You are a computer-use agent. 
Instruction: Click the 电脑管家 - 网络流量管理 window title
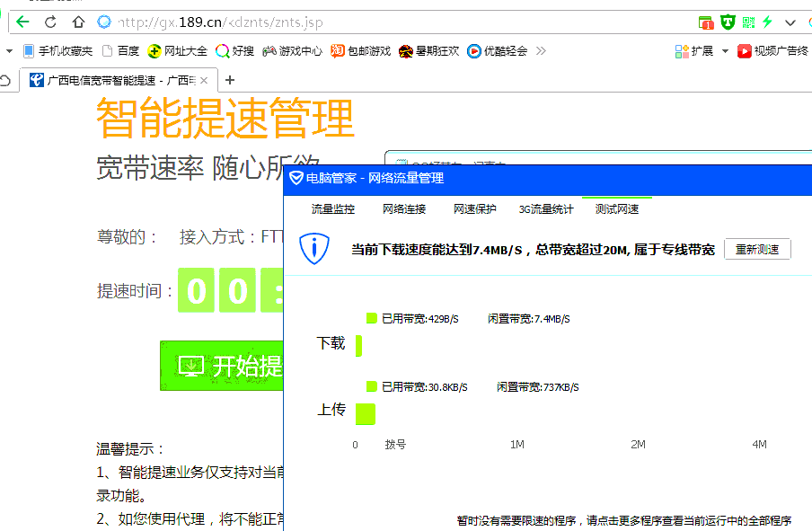click(375, 178)
